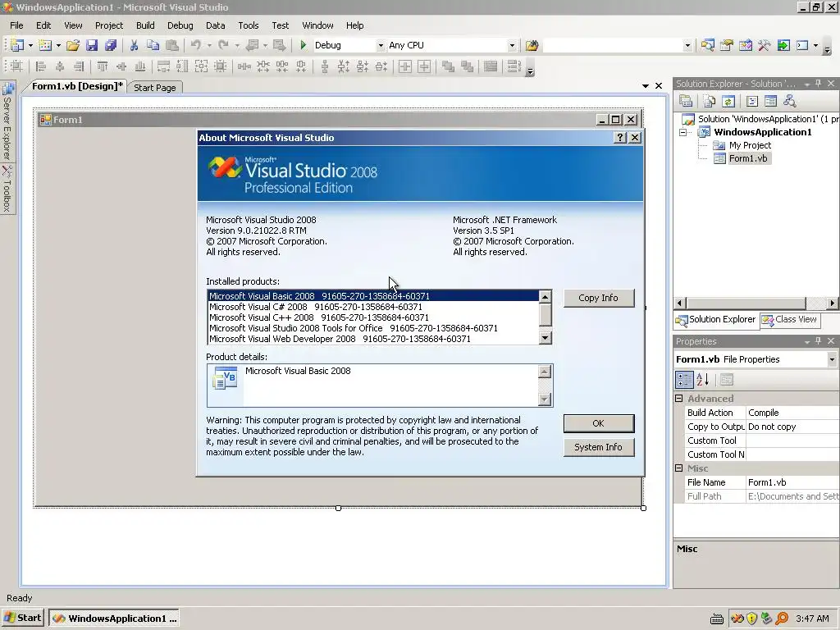Click the Properties Window icon in the main toolbar
Viewport: 840px width, 630px height.
tap(727, 46)
